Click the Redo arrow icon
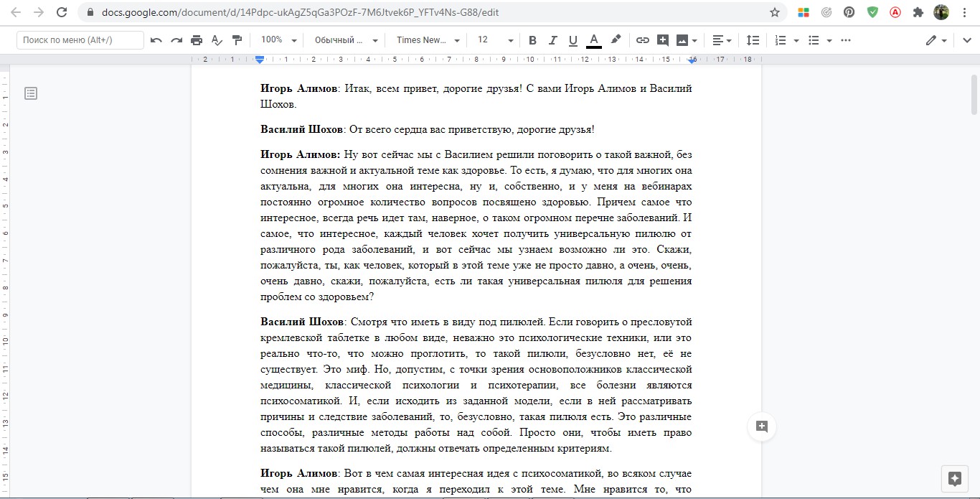The height and width of the screenshot is (499, 980). point(176,40)
